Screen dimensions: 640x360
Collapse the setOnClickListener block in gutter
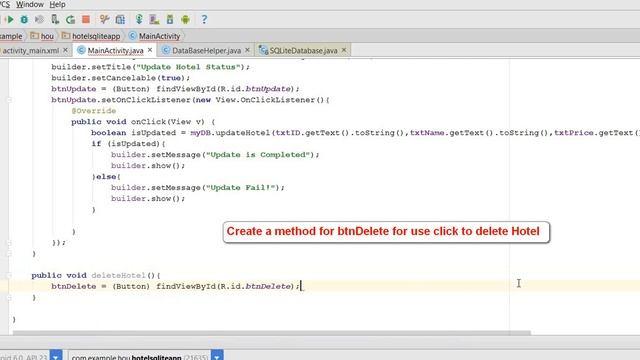pyautogui.click(x=9, y=100)
